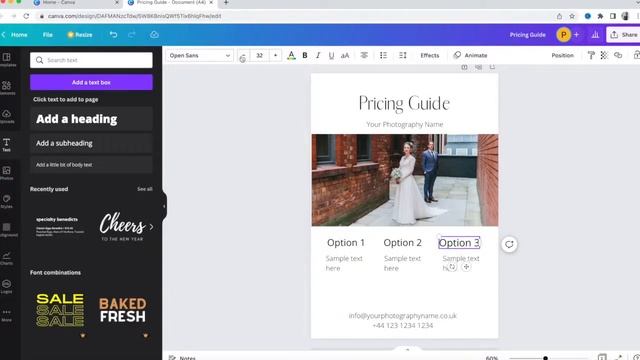This screenshot has height=360, width=640.
Task: Select the Option 2 text
Action: [402, 242]
